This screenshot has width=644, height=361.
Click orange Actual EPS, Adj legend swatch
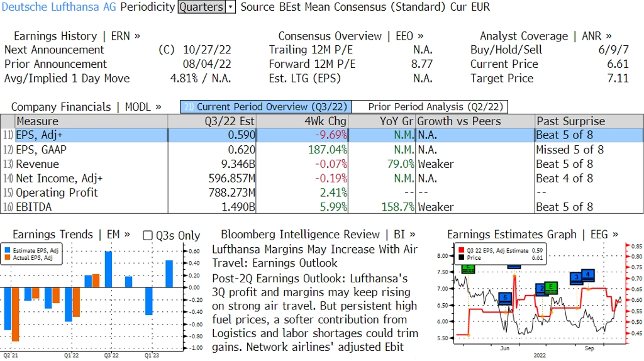pos(8,257)
